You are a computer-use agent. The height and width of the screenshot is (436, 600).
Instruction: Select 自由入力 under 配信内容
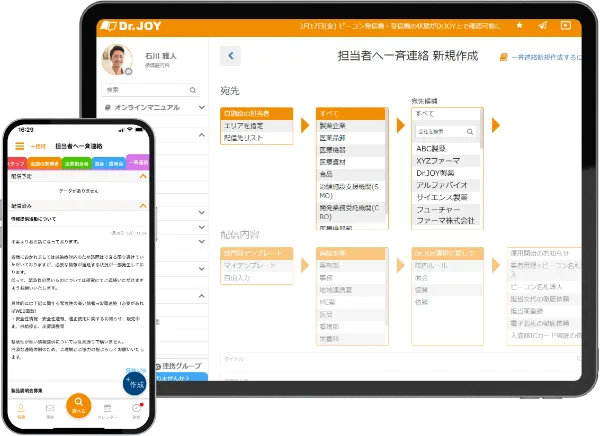(x=257, y=278)
